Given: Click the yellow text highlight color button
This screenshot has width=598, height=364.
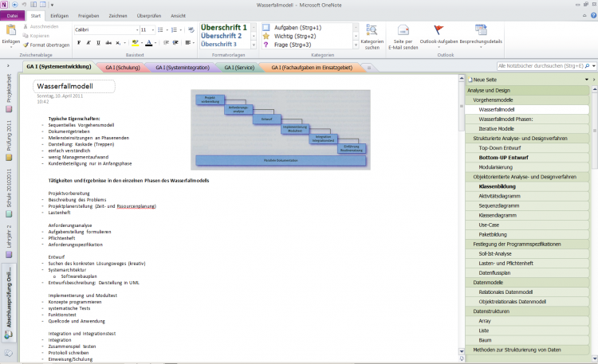Looking at the screenshot, I should 136,42.
